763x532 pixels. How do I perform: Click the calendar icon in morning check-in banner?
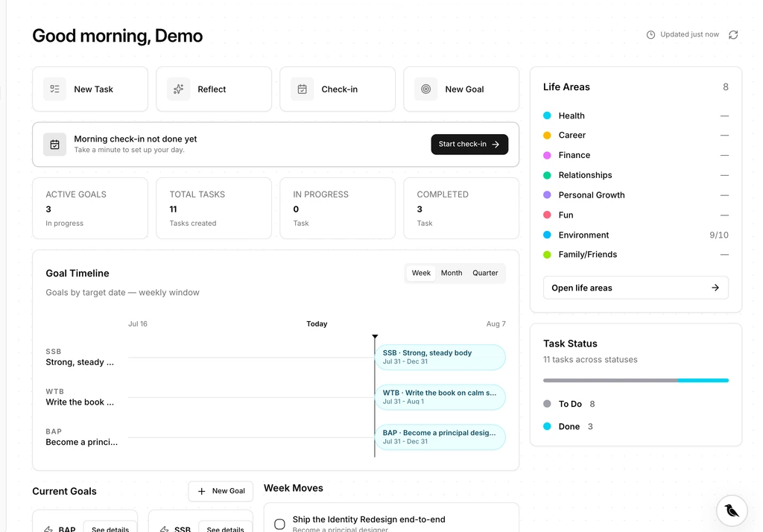click(54, 145)
